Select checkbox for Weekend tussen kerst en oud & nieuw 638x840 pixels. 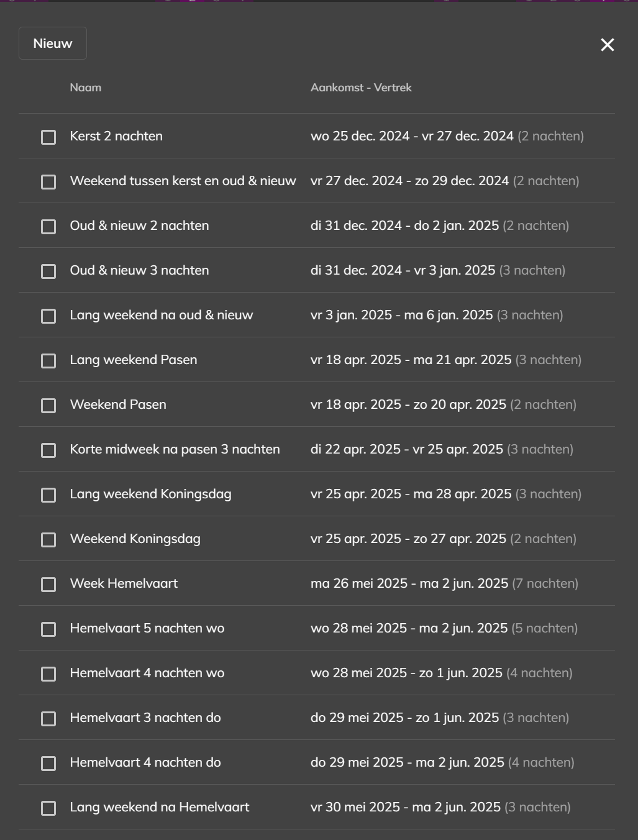[x=48, y=182]
